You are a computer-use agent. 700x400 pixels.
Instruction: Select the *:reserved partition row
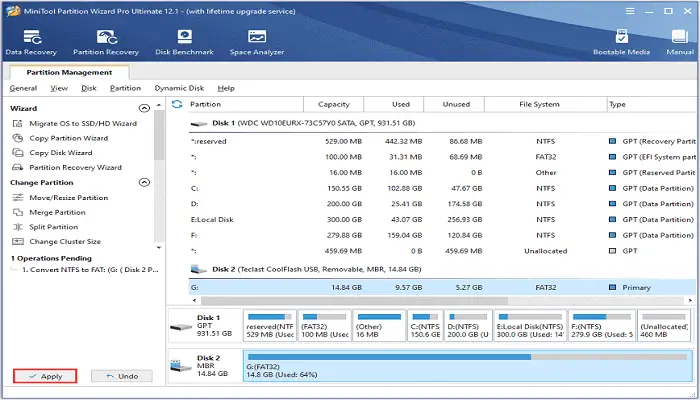pyautogui.click(x=442, y=142)
